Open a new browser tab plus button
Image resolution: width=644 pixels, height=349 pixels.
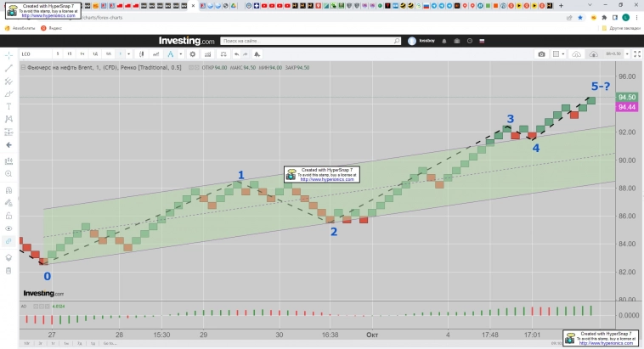click(561, 6)
